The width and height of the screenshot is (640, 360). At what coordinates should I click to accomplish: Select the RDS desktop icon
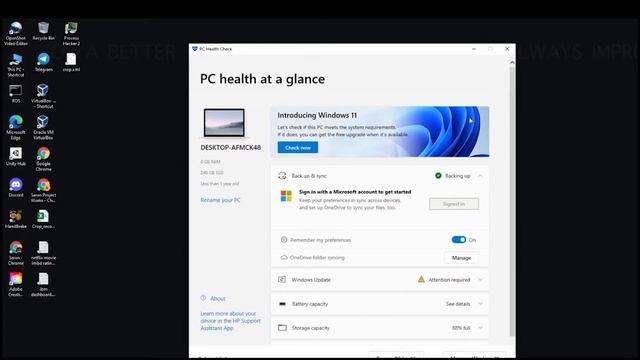pos(16,94)
